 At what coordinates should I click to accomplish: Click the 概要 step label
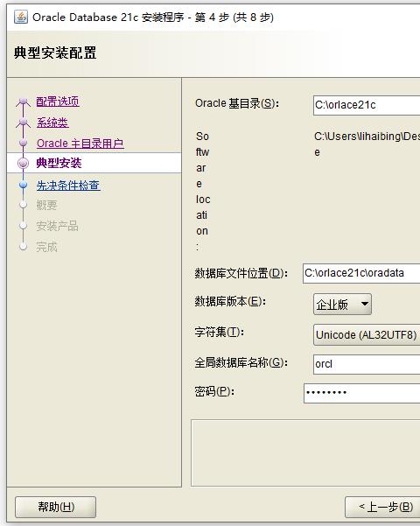click(46, 205)
